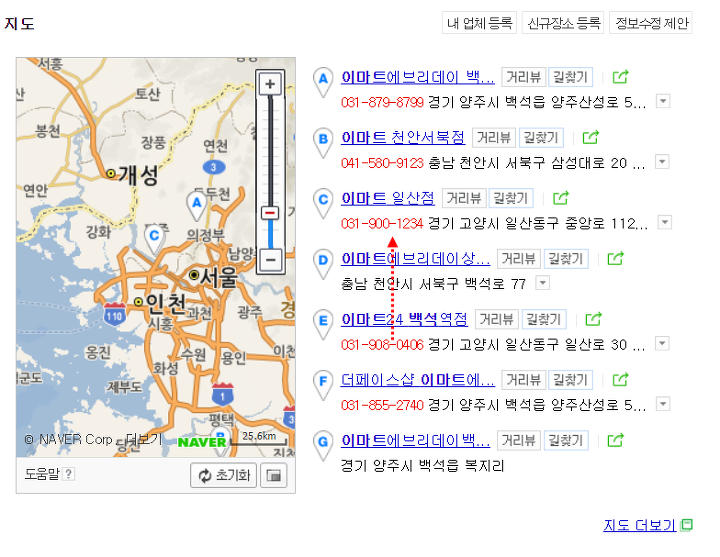The image size is (720, 557).
Task: Open the 더페이스샵 이마트에... link
Action: point(418,380)
